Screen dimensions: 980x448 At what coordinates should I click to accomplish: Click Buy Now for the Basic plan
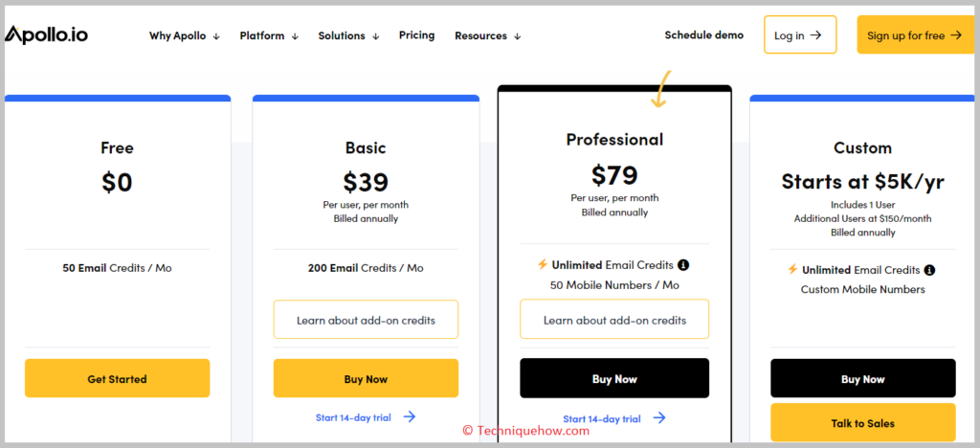click(x=366, y=379)
